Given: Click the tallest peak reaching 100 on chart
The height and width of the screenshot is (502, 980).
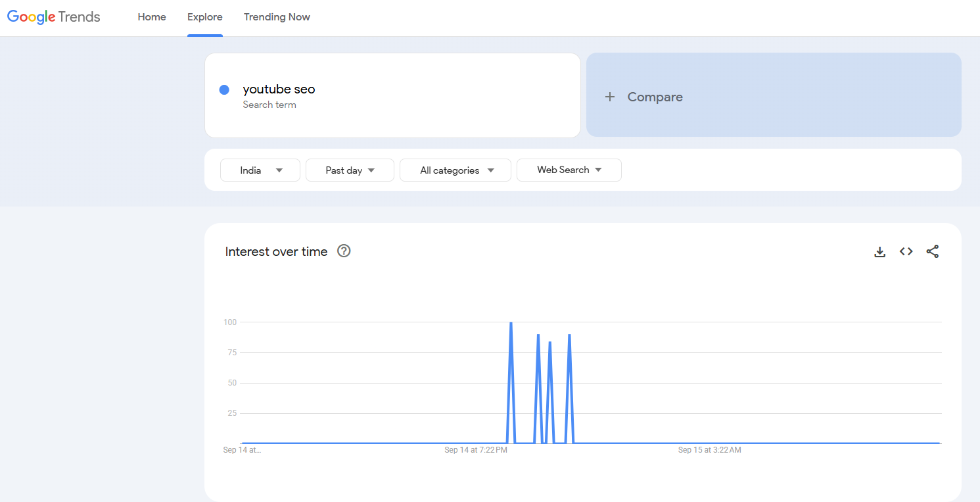Looking at the screenshot, I should [x=511, y=323].
